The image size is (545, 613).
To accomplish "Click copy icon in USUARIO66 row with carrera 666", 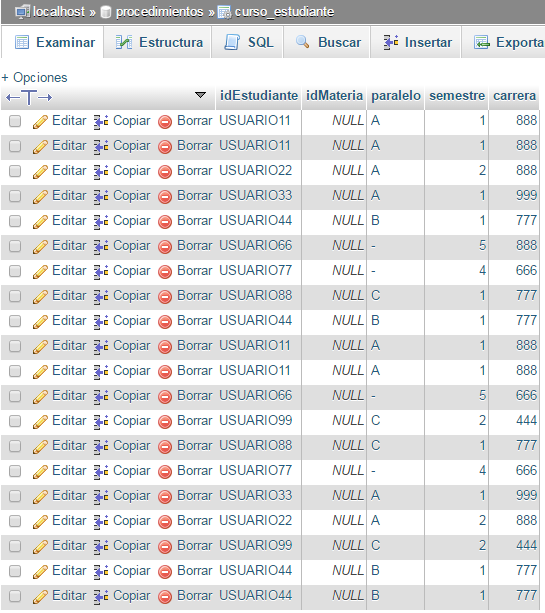I will pyautogui.click(x=101, y=397).
